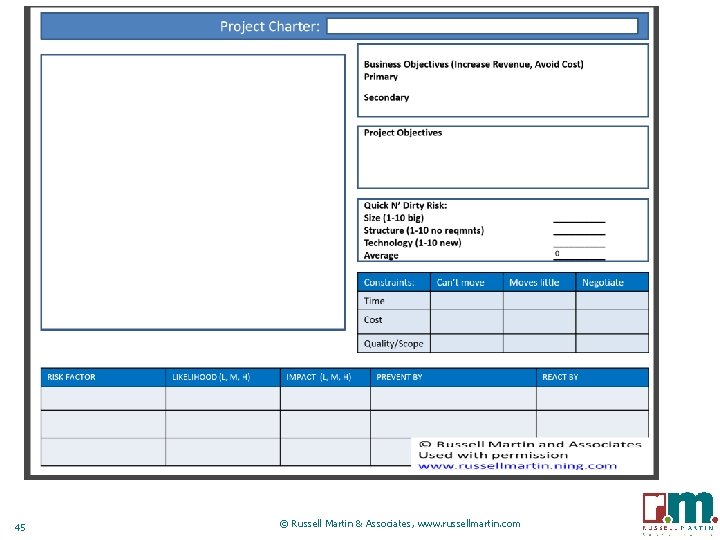This screenshot has height=540, width=720.
Task: Click the Time row Can't move cell
Action: pyautogui.click(x=467, y=301)
